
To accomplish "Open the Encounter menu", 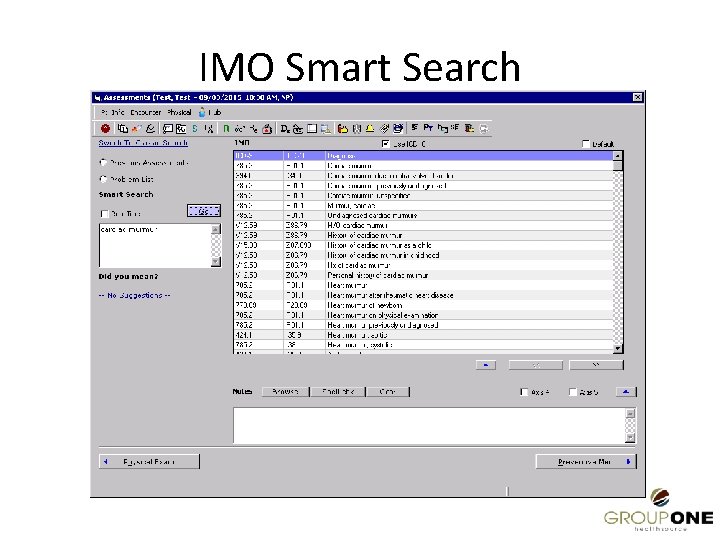I will point(146,112).
